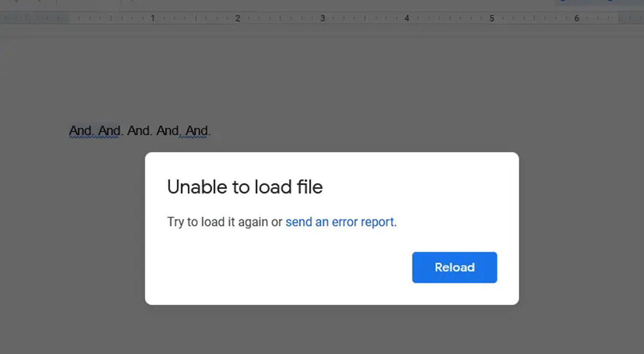Click the right margin end of ruler
644x354 pixels.
(632, 18)
